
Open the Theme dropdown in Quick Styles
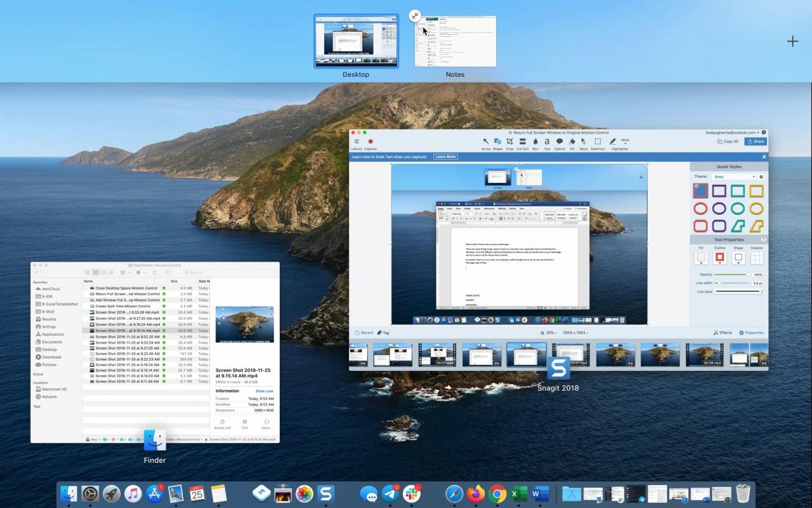[x=734, y=177]
